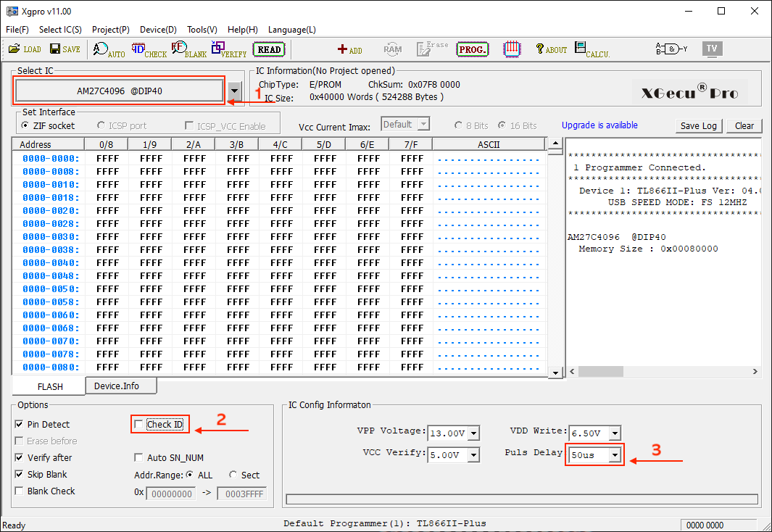
Task: Open the Vcc Current Imax dropdown
Action: coord(424,124)
